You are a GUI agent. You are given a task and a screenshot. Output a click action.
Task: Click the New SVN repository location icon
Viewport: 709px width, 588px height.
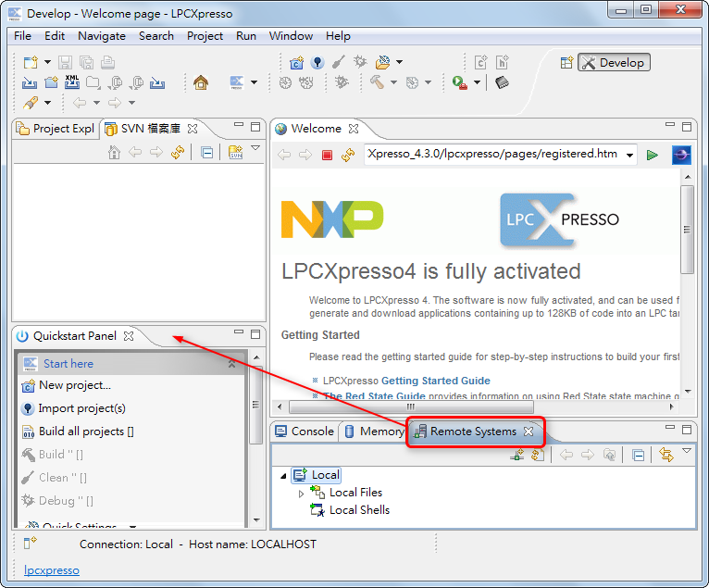236,153
